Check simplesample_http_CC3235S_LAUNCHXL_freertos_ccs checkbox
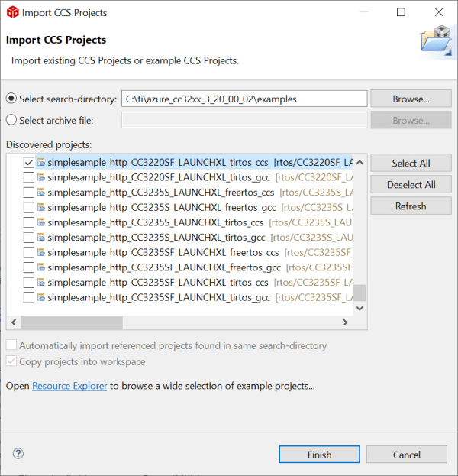The height and width of the screenshot is (476, 458). (29, 193)
